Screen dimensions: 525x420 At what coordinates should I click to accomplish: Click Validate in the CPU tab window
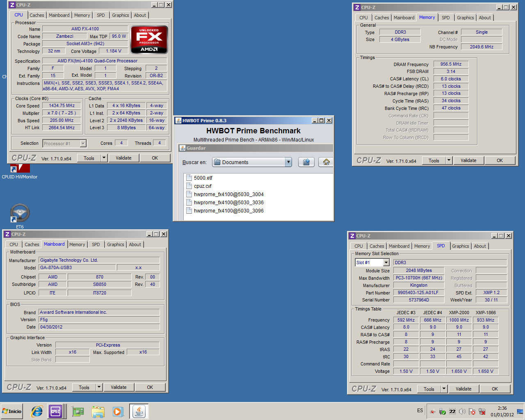(x=123, y=158)
